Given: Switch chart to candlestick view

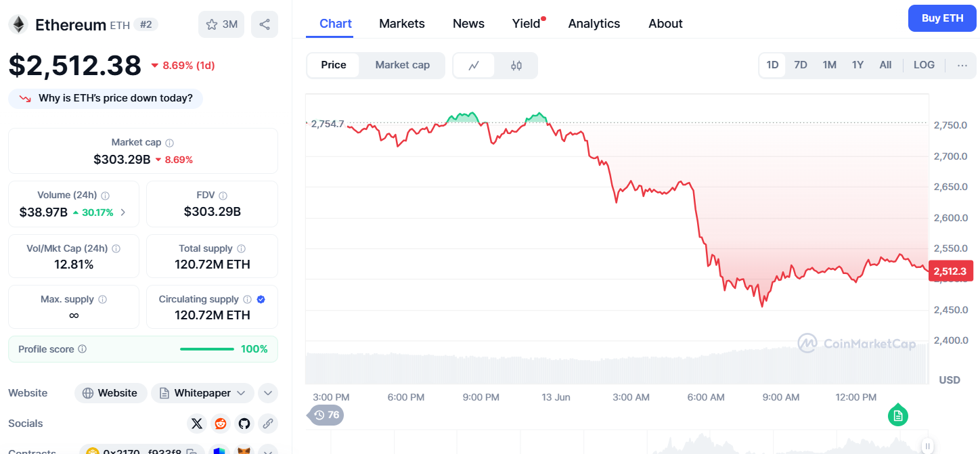Looking at the screenshot, I should [516, 66].
